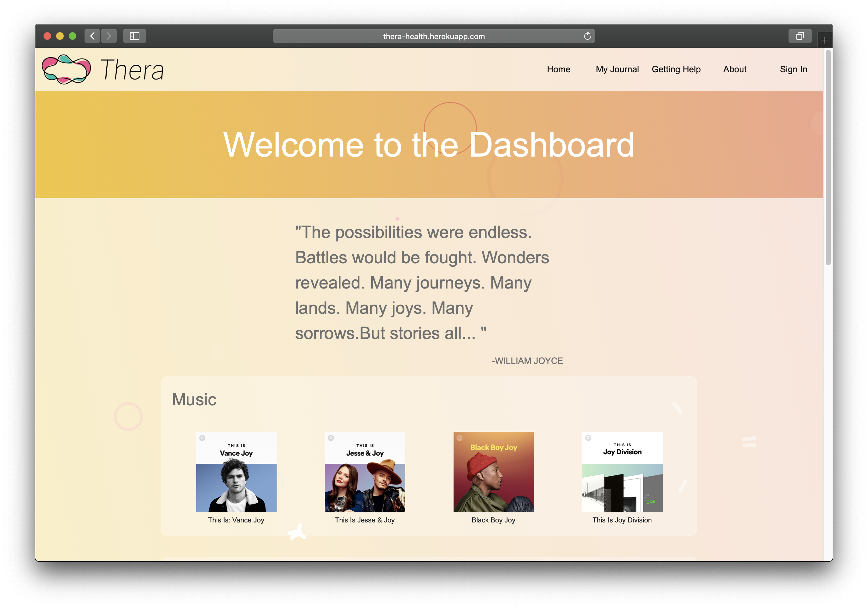The height and width of the screenshot is (608, 868).
Task: Click the browser forward arrow
Action: pos(109,36)
